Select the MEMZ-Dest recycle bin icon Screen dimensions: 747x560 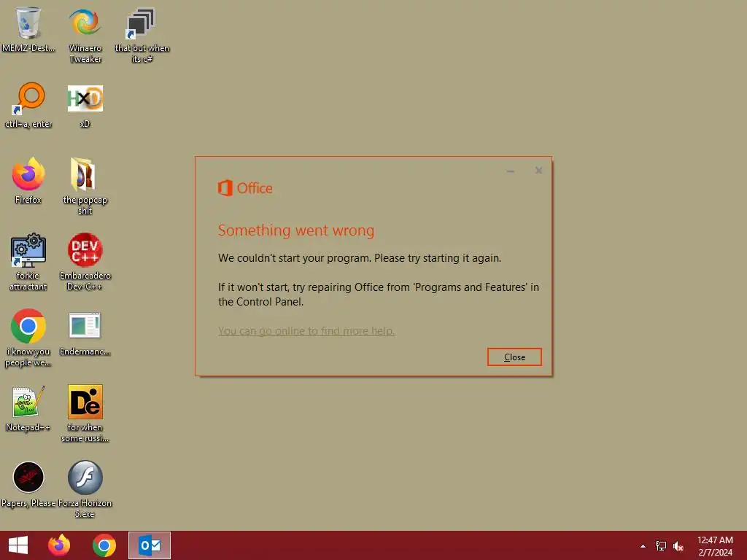click(28, 29)
